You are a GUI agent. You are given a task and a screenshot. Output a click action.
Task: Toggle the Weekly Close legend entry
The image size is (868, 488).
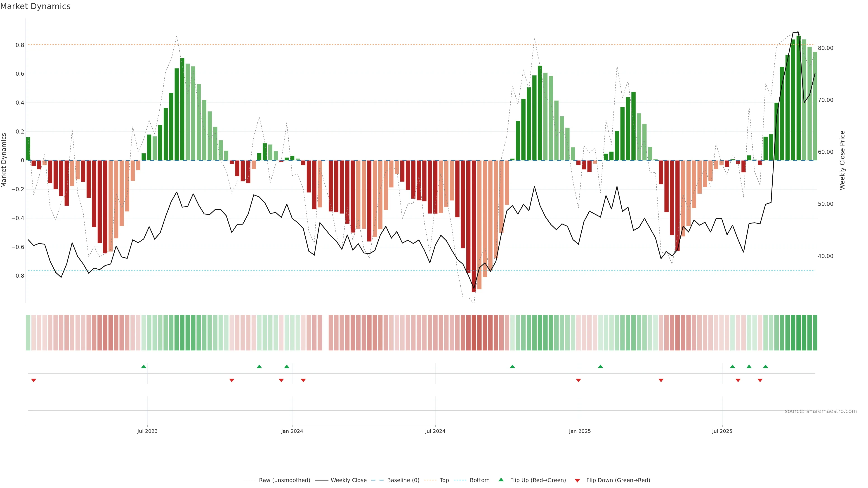pyautogui.click(x=348, y=480)
